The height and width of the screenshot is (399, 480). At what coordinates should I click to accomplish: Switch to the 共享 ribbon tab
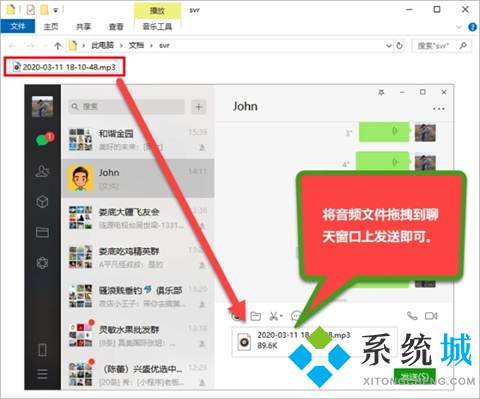pyautogui.click(x=83, y=26)
